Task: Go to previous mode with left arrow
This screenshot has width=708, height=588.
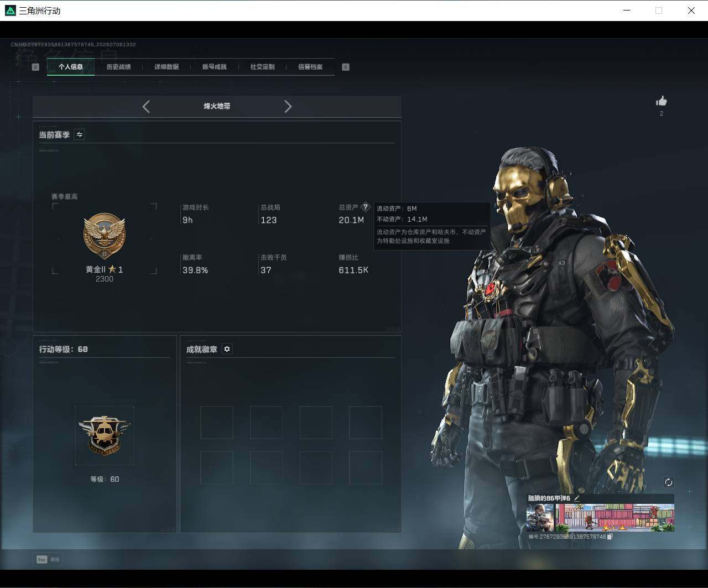Action: pyautogui.click(x=146, y=106)
